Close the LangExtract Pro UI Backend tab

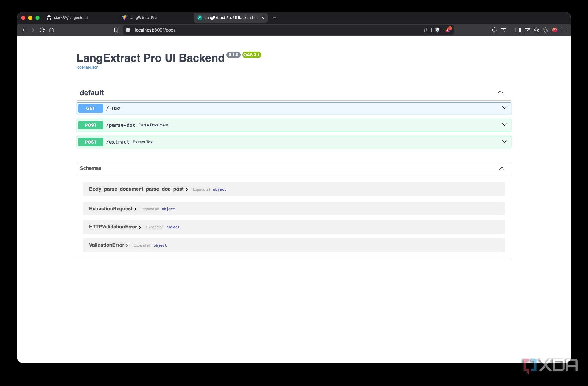262,18
